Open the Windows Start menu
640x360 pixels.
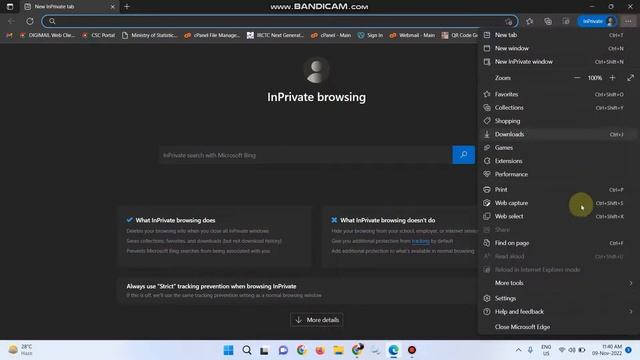[x=229, y=350]
